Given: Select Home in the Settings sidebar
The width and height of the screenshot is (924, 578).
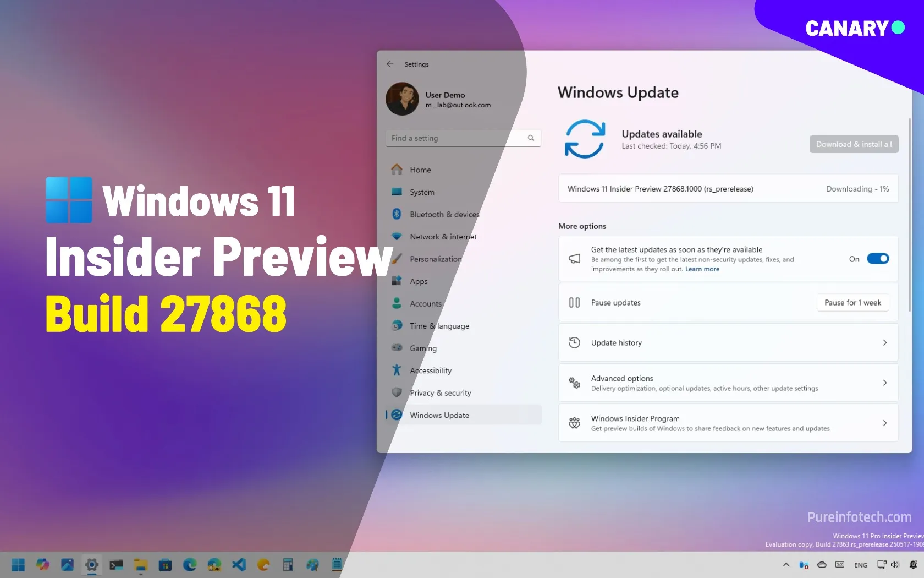Looking at the screenshot, I should [x=464, y=170].
